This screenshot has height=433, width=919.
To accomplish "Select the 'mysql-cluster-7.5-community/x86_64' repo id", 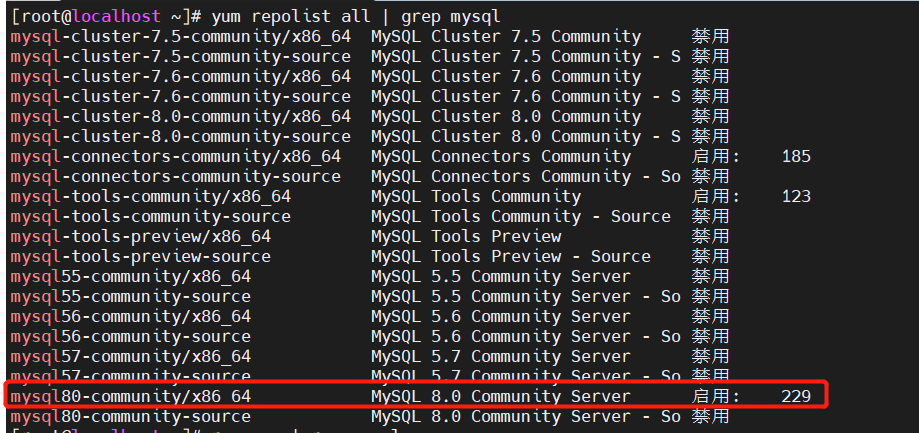I will coord(181,37).
